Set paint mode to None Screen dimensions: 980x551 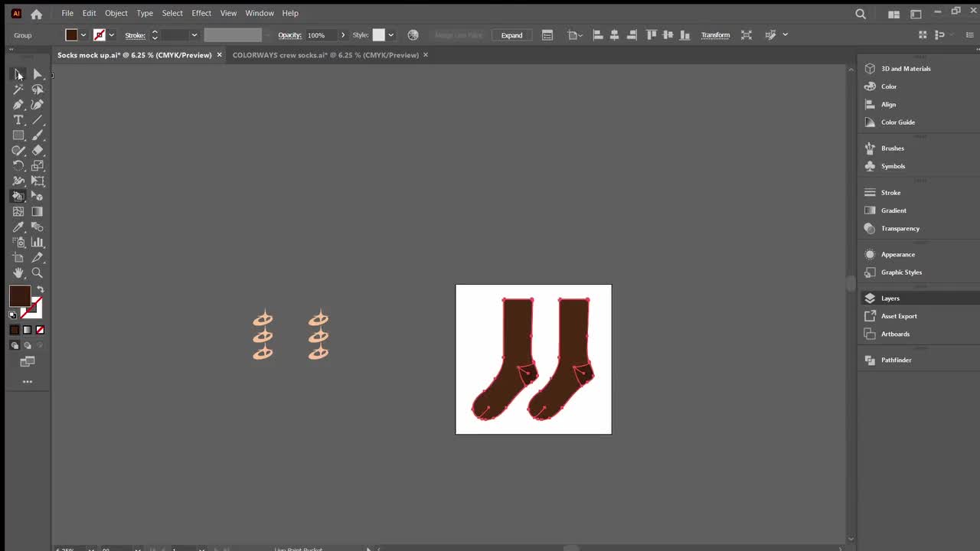tap(40, 330)
